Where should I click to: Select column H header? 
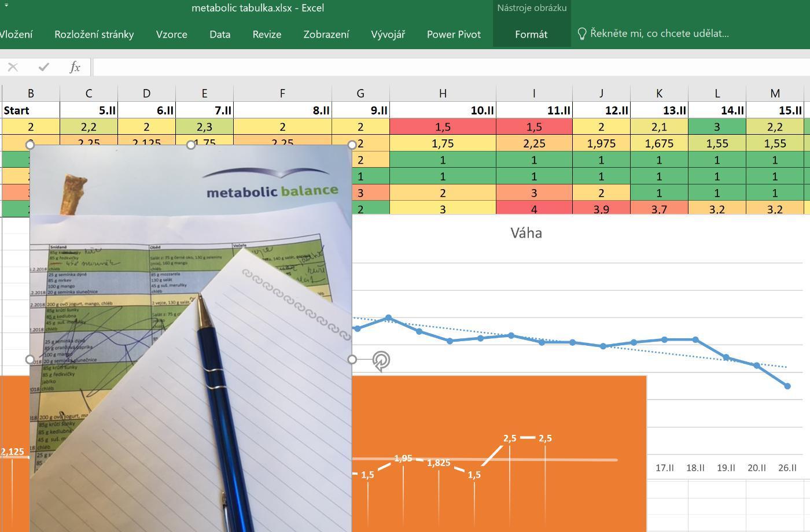[443, 93]
